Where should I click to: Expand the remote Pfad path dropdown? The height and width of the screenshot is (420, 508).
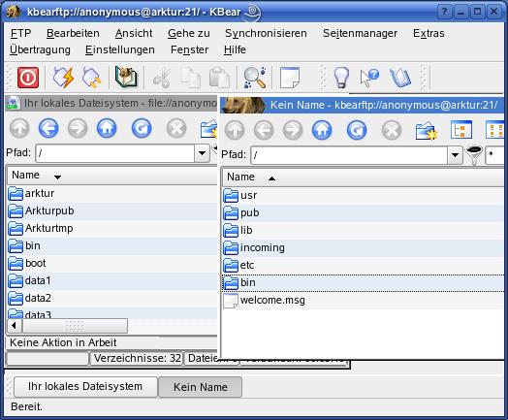coord(455,155)
